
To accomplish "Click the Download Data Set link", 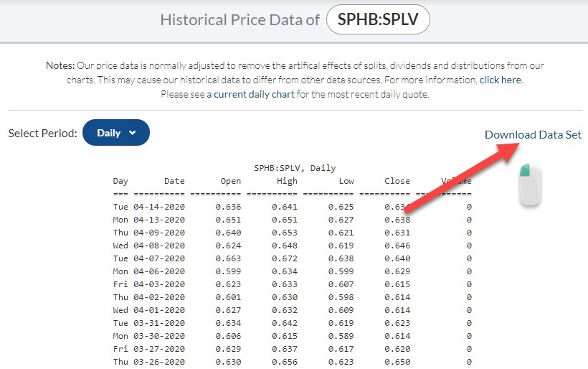I will pyautogui.click(x=533, y=135).
